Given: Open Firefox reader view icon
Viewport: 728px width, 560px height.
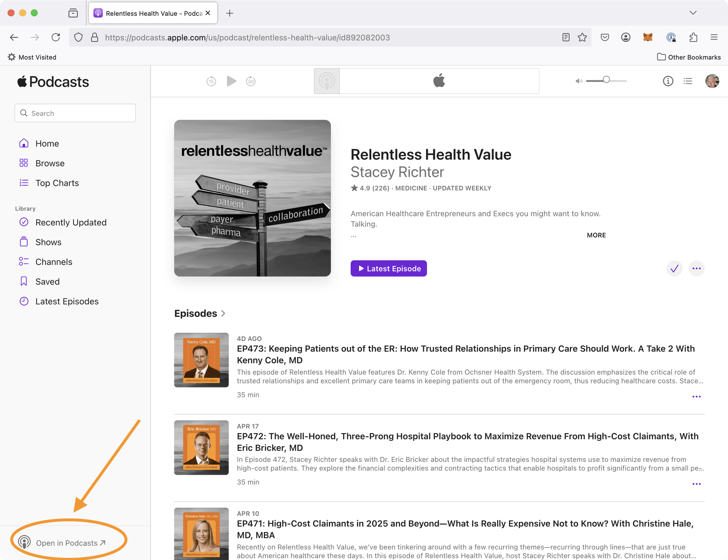Looking at the screenshot, I should [566, 37].
